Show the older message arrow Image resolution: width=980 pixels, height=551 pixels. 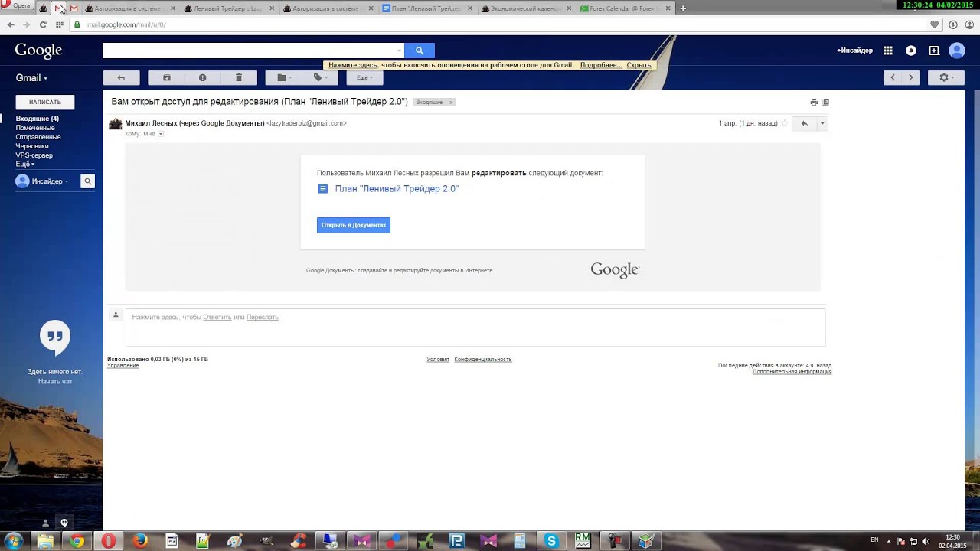click(910, 77)
